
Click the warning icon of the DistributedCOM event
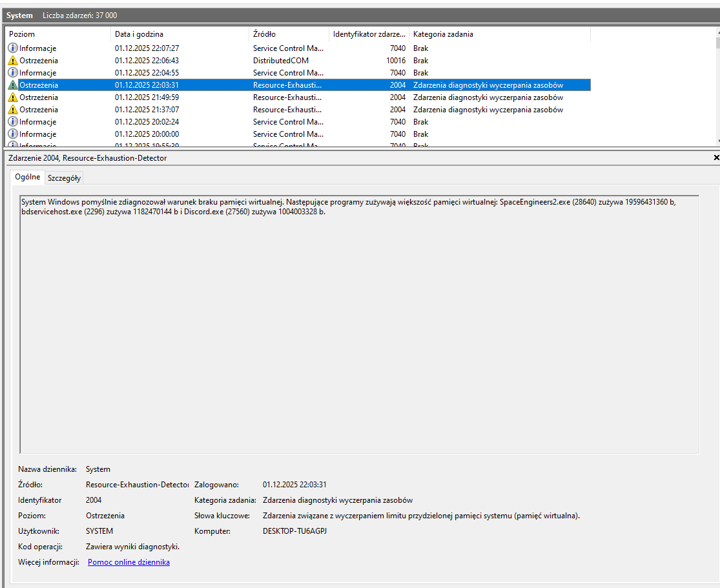13,61
